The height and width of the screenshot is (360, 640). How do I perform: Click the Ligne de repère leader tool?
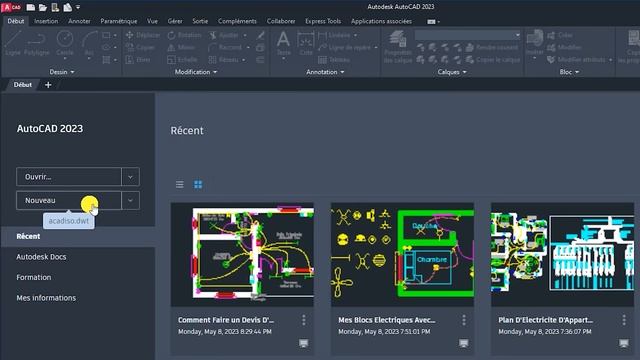pyautogui.click(x=344, y=47)
